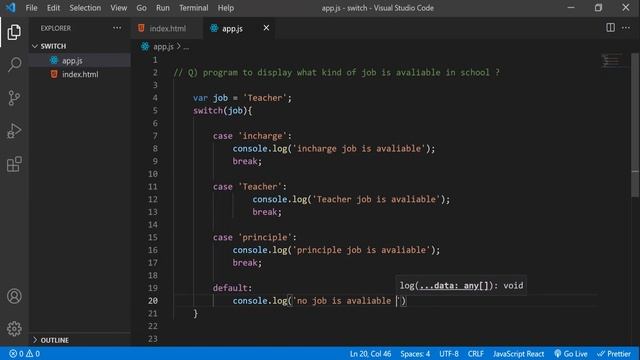Click the default: keyword line
The image size is (640, 360).
pyautogui.click(x=232, y=287)
